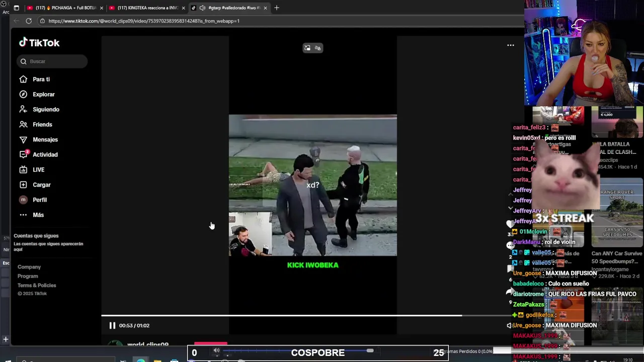Close the KINGTEKA tab
Screen dimensions: 644x362
click(x=183, y=8)
